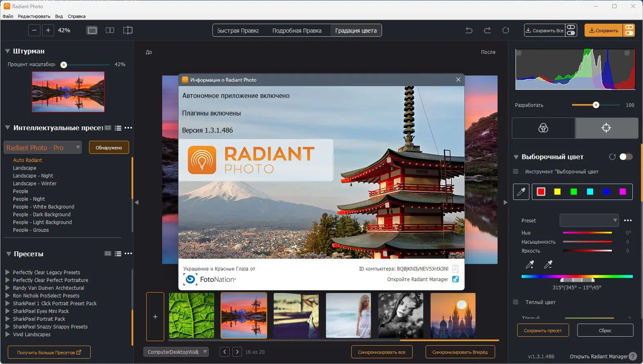This screenshot has height=364, width=643.
Task: Open the Файл menu
Action: [x=8, y=16]
